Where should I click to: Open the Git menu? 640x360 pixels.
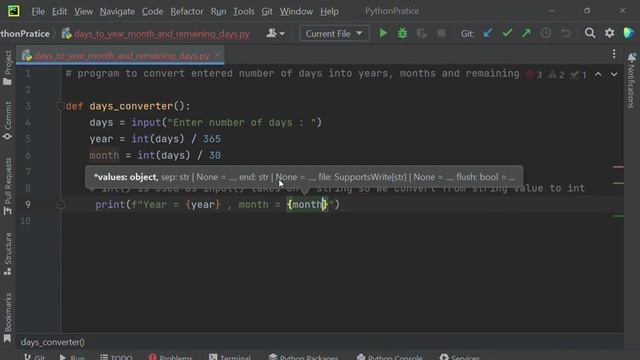point(267,11)
